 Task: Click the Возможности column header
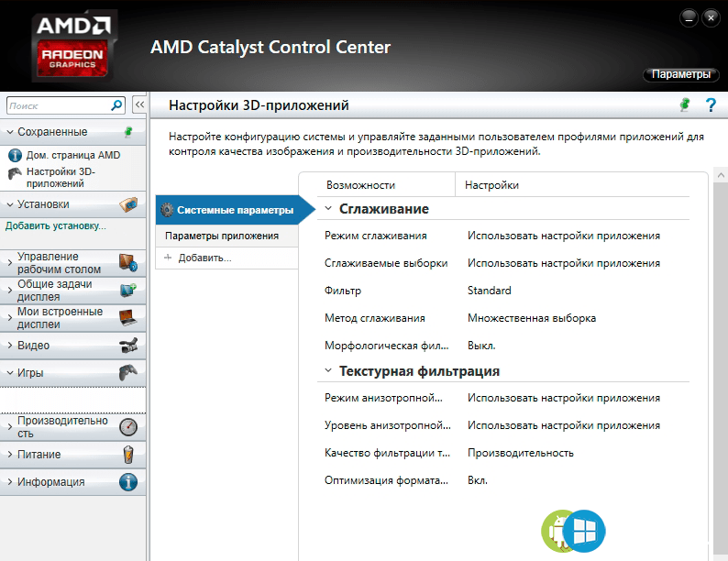(360, 185)
